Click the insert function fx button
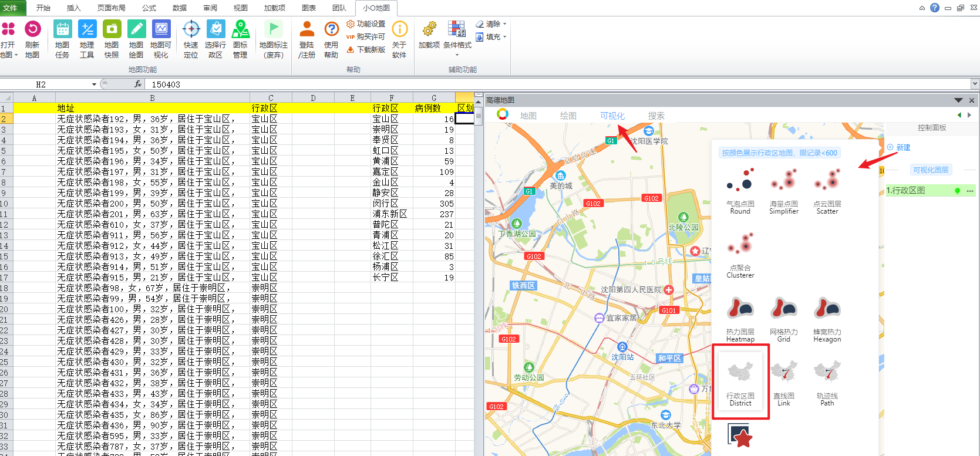This screenshot has width=980, height=456. (138, 85)
